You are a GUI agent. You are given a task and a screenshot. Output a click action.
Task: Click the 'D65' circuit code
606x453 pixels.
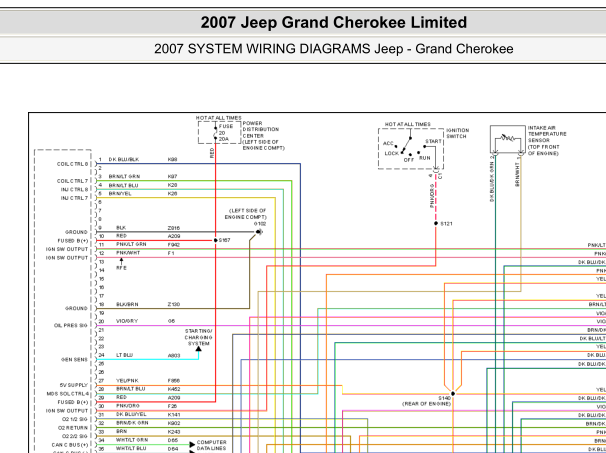172,440
